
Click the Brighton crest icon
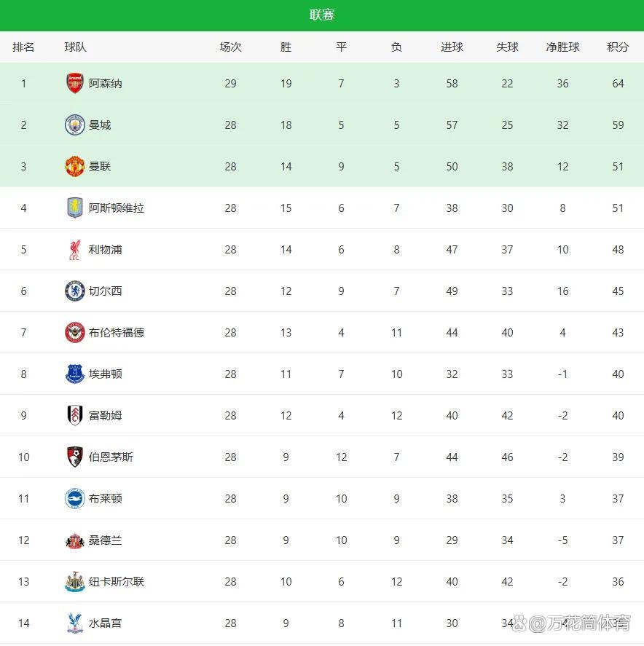pos(75,499)
